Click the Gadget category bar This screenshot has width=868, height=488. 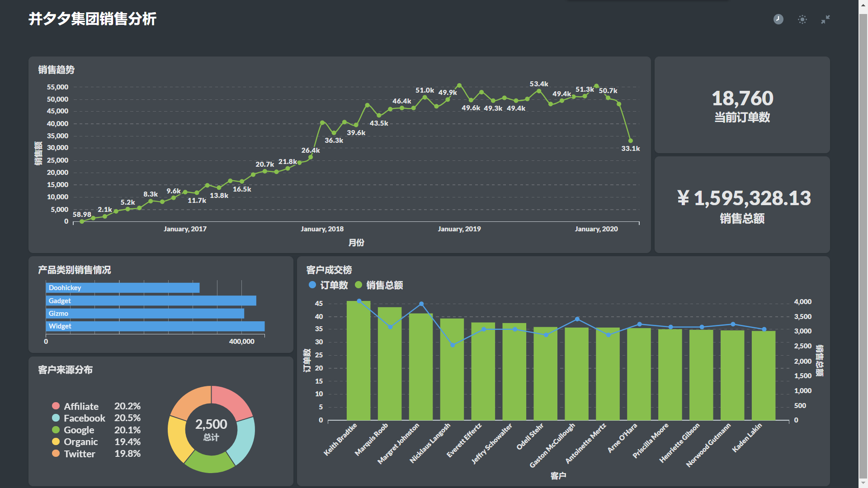[x=151, y=300]
